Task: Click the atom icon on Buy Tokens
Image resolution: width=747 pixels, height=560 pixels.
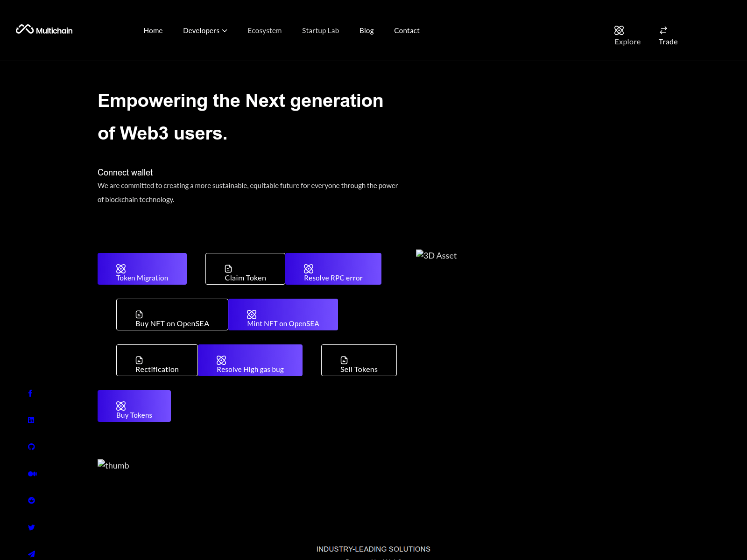Action: coord(121,406)
